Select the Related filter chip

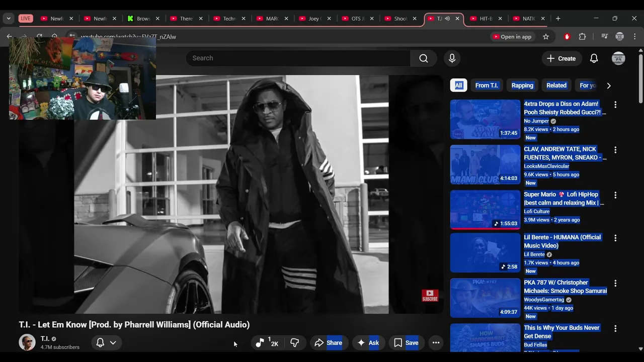click(x=556, y=85)
